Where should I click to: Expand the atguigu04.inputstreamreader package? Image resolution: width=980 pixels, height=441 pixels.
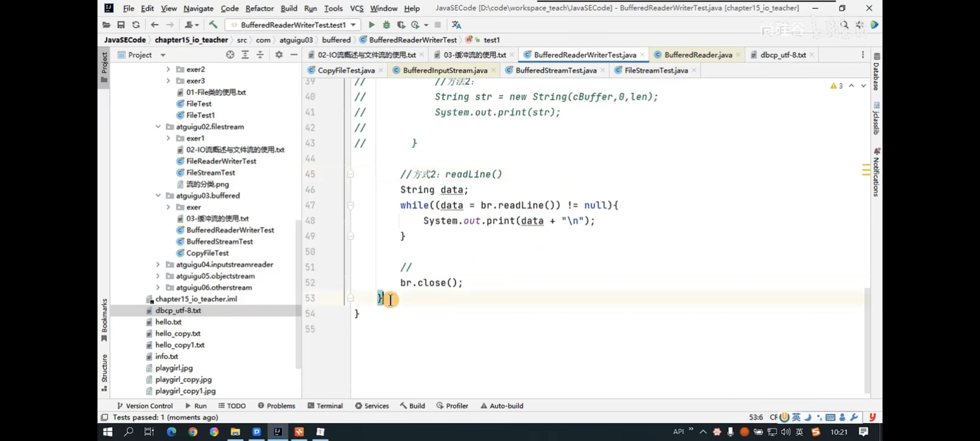(158, 265)
